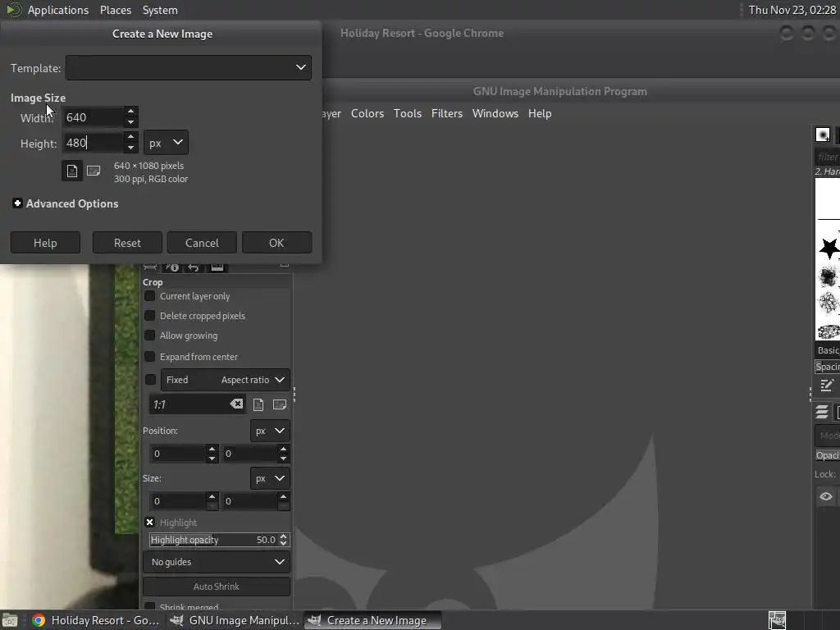Enable Delete cropped pixels
Image resolution: width=840 pixels, height=630 pixels.
150,316
